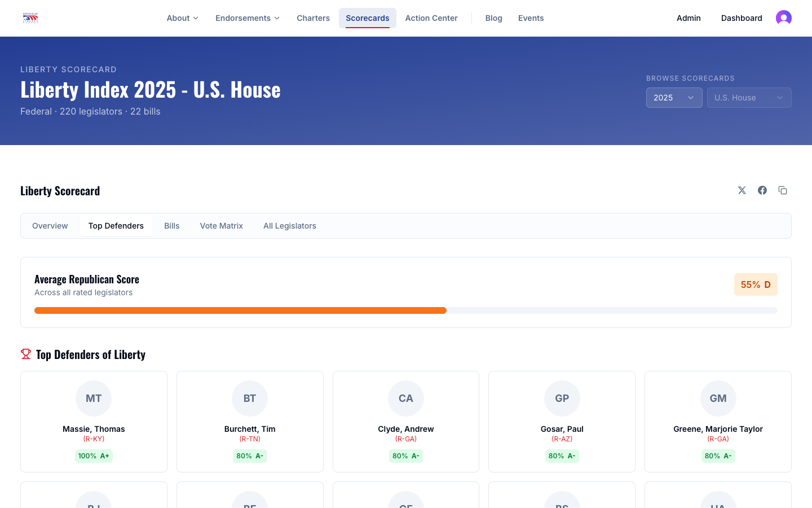Switch to the All Legislators tab
The image size is (812, 508).
click(x=289, y=226)
